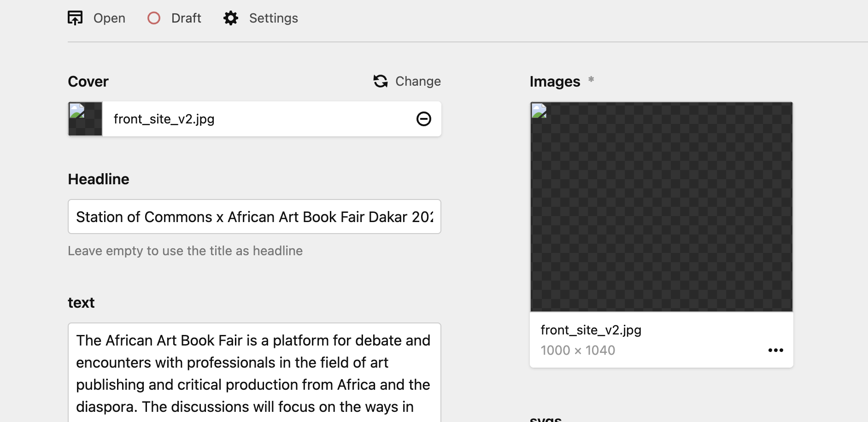Click the small Cover thumbnail preview
This screenshot has width=868, height=422.
pyautogui.click(x=85, y=119)
